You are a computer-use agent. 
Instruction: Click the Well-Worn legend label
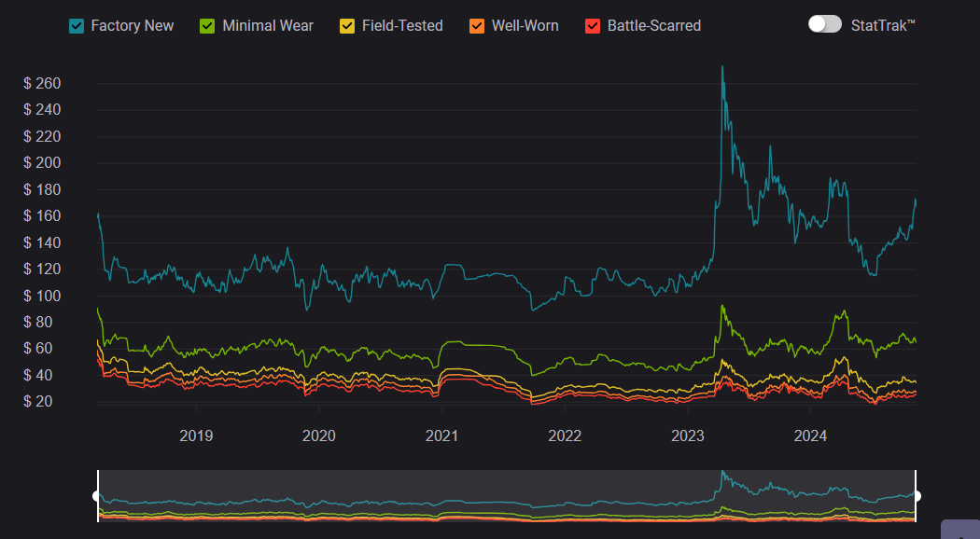525,26
